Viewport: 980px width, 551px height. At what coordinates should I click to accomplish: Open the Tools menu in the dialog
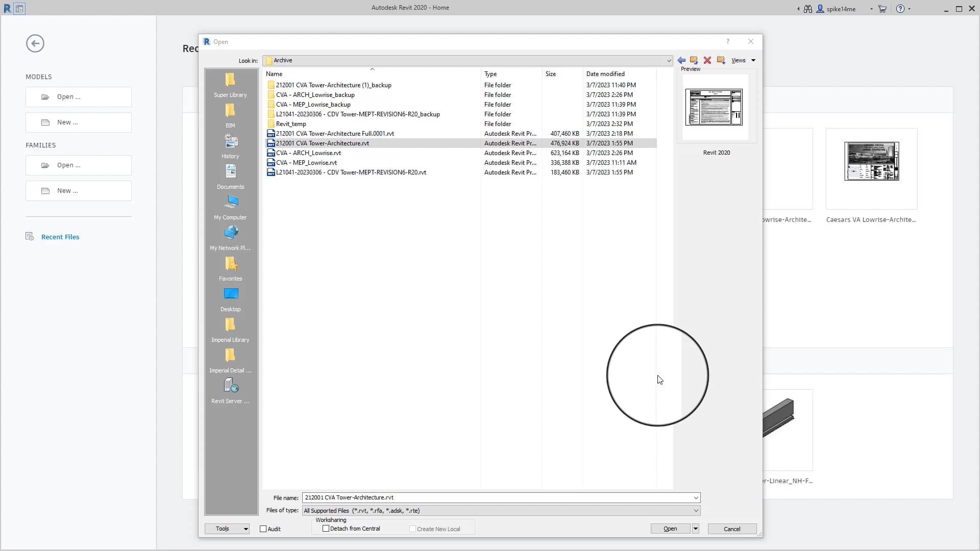click(x=227, y=529)
